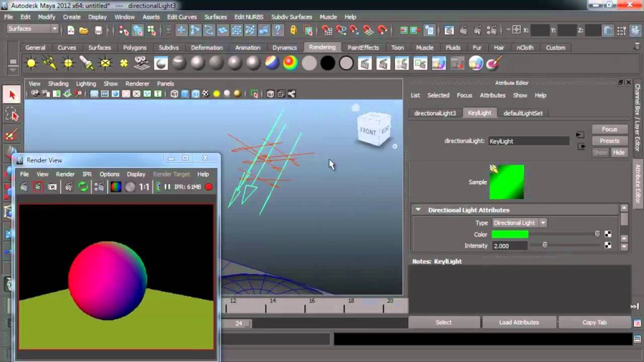Click the green Sample swatch thumbnail

coord(506,182)
